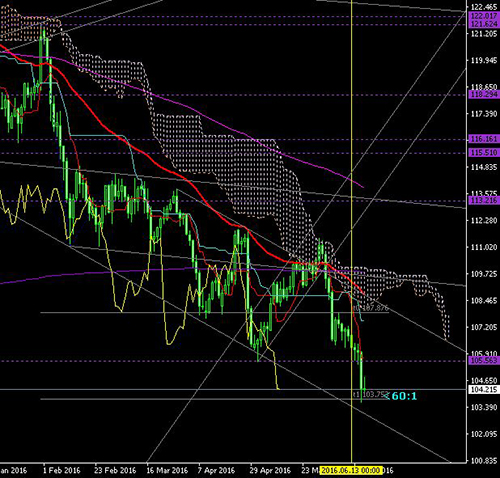Viewport: 500px width, 478px height.
Task: Click the t1 103.75 target label
Action: 369,395
